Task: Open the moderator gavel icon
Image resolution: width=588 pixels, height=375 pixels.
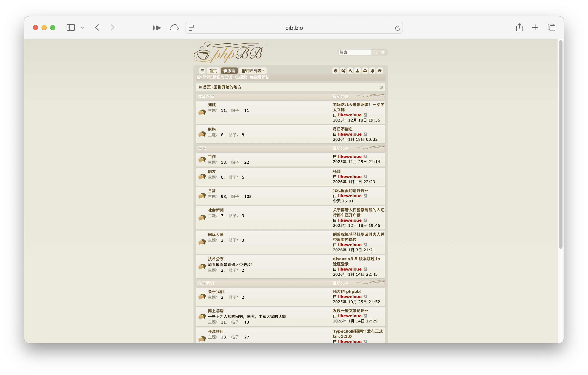Action: [350, 71]
